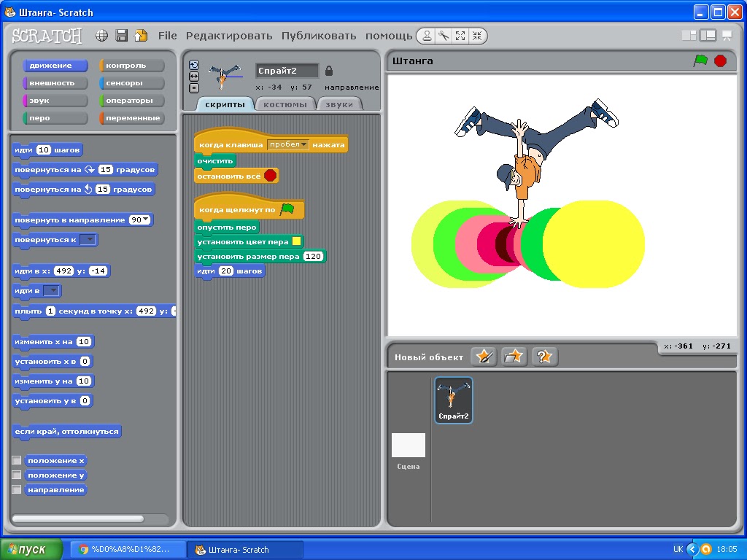Open target dropdown in идти в block
747x560 pixels.
point(52,290)
